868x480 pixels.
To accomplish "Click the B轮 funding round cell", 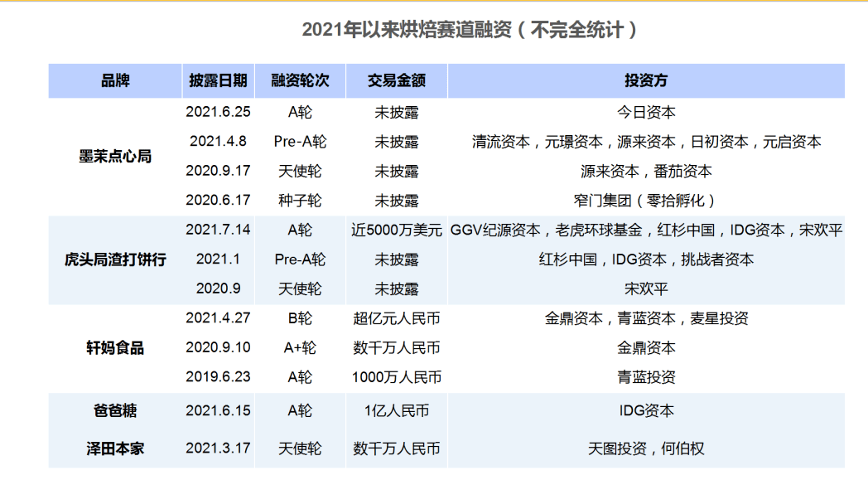I will tap(300, 318).
